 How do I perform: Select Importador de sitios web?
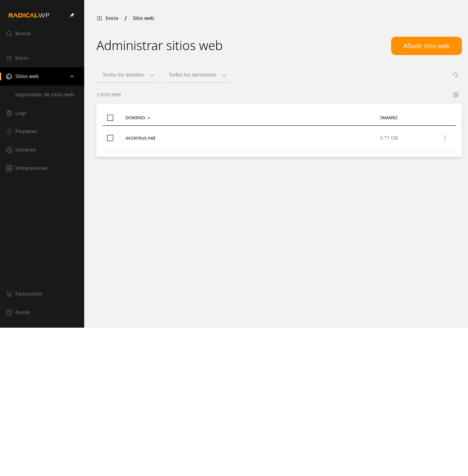pos(45,94)
